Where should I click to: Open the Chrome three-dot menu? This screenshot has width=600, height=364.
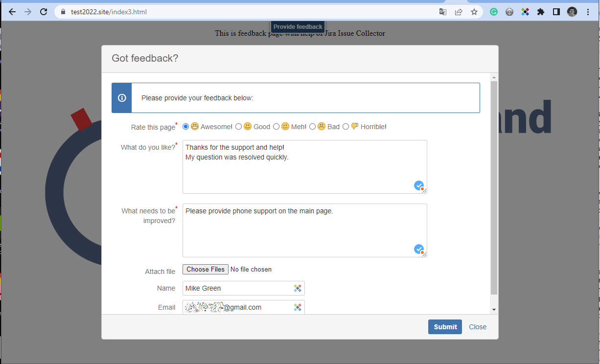click(x=588, y=12)
